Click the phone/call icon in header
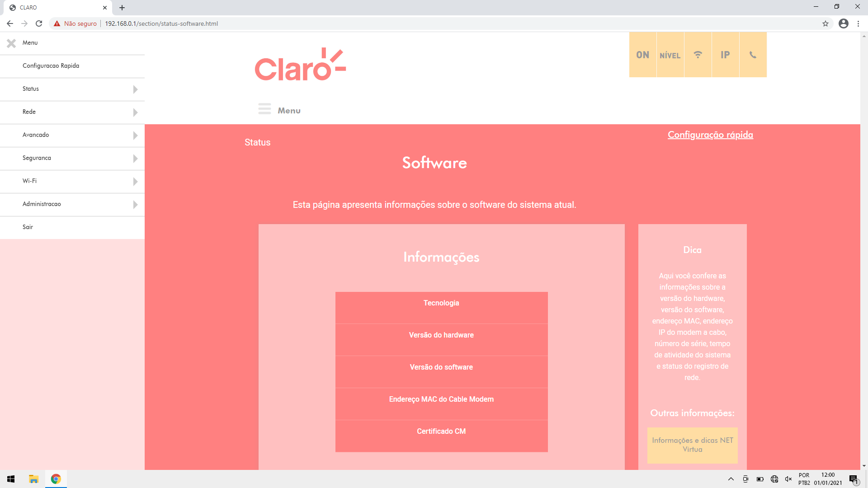This screenshot has width=868, height=488. [x=753, y=55]
